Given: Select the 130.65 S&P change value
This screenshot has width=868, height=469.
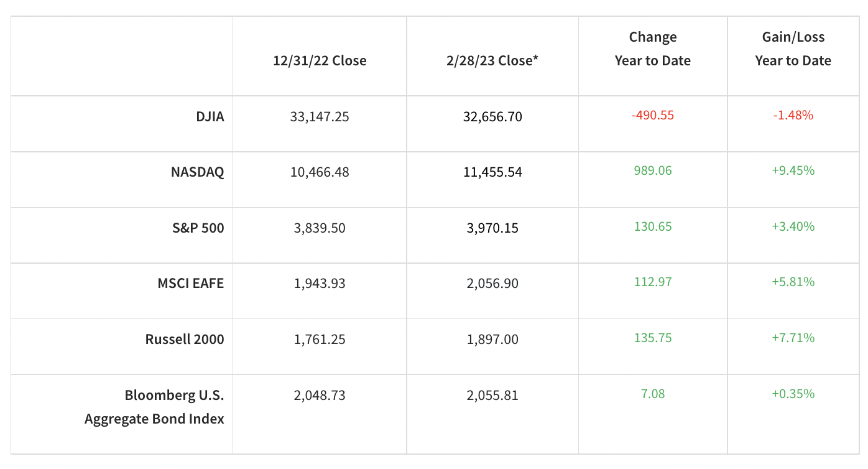Looking at the screenshot, I should 653,226.
